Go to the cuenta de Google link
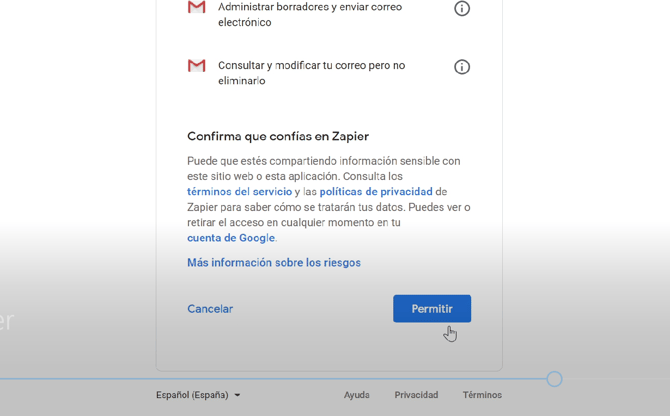Viewport: 670px width, 416px height. tap(230, 238)
